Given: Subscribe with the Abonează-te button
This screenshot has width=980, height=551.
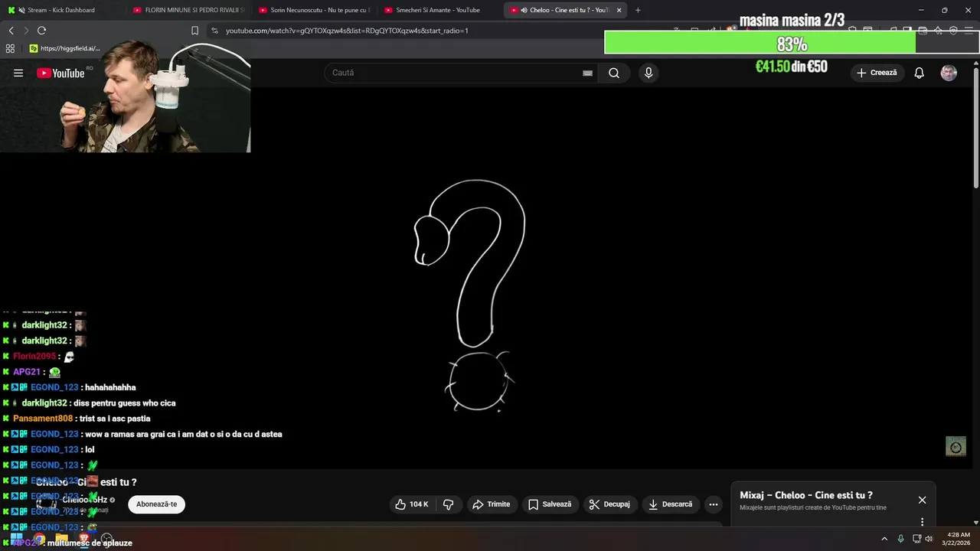Looking at the screenshot, I should [x=157, y=504].
